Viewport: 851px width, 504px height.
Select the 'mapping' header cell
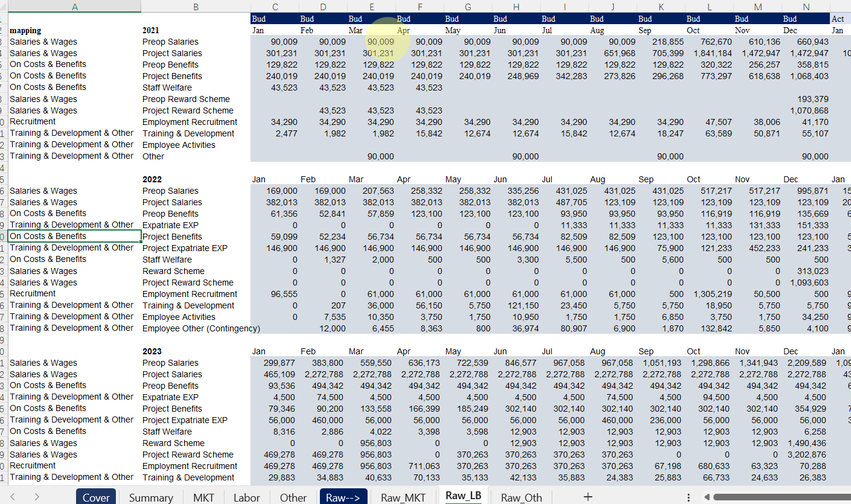[25, 30]
